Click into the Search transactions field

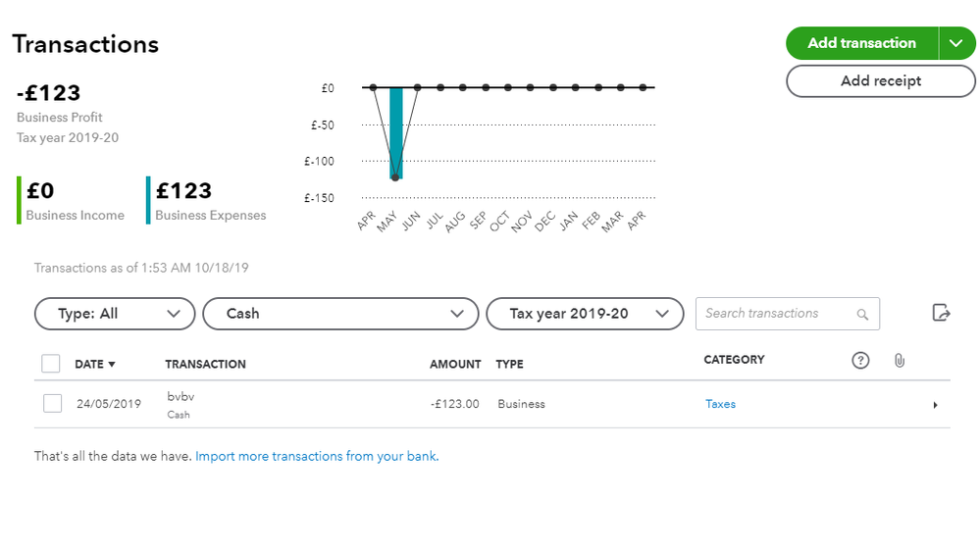[775, 314]
